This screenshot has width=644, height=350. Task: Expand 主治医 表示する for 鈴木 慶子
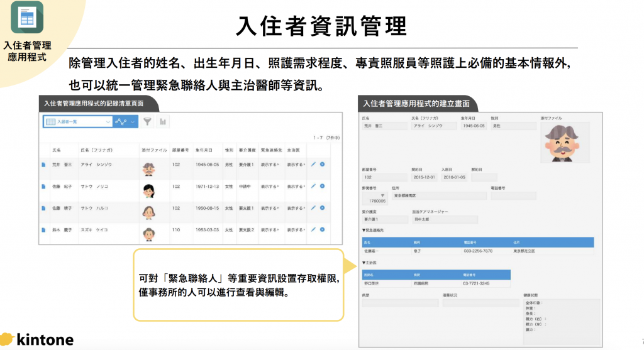(296, 230)
